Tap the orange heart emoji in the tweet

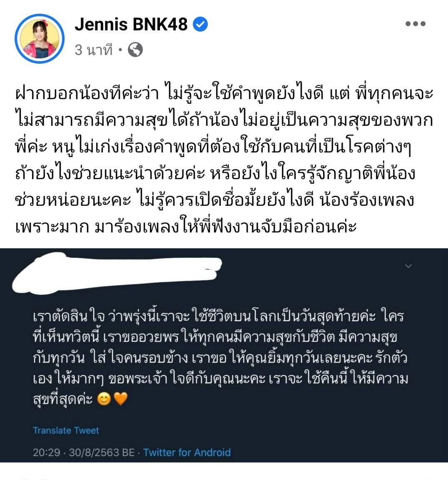[x=121, y=399]
